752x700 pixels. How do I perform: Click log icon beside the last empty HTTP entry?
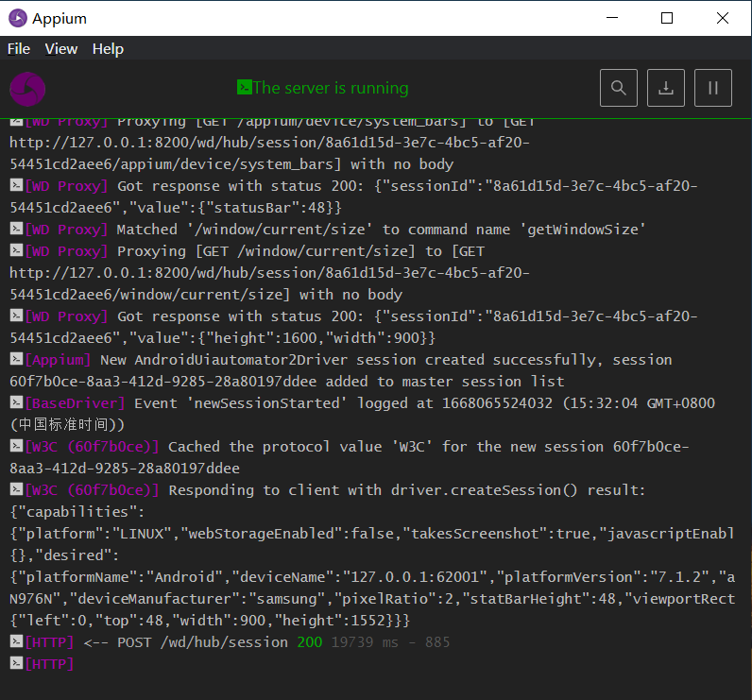16,663
